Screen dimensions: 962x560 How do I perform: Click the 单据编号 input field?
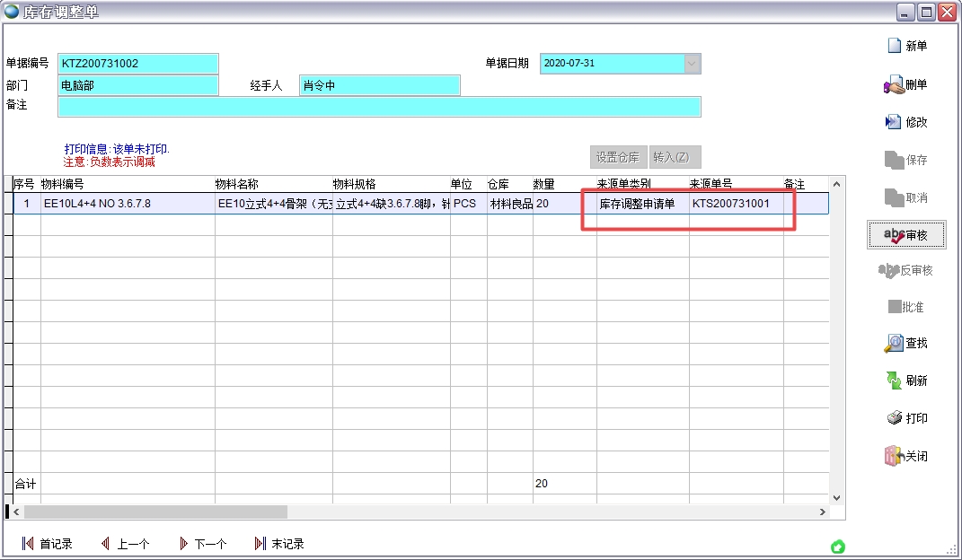pyautogui.click(x=138, y=64)
